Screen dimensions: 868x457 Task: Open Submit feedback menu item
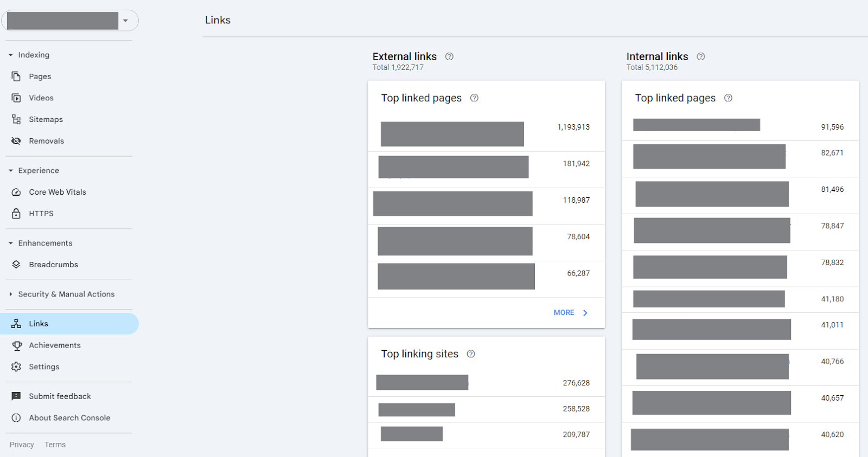pyautogui.click(x=60, y=396)
